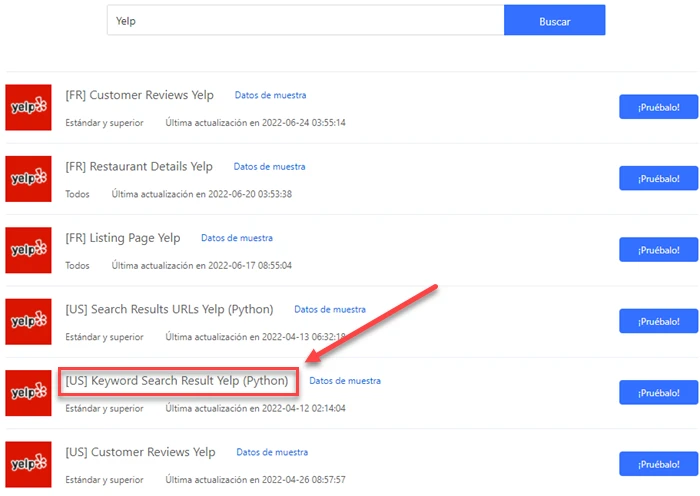View Datos de muestra for FR Restaurant Details
This screenshot has width=700, height=496.
pos(270,167)
